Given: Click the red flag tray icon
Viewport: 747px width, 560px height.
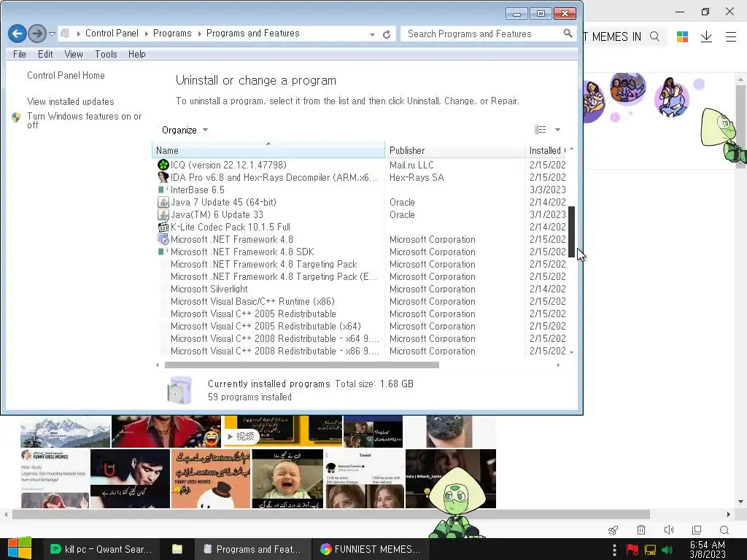Looking at the screenshot, I should tap(632, 550).
